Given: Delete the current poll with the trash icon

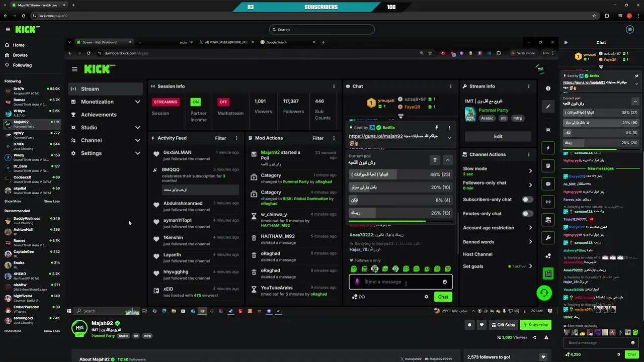Looking at the screenshot, I should click(x=435, y=160).
